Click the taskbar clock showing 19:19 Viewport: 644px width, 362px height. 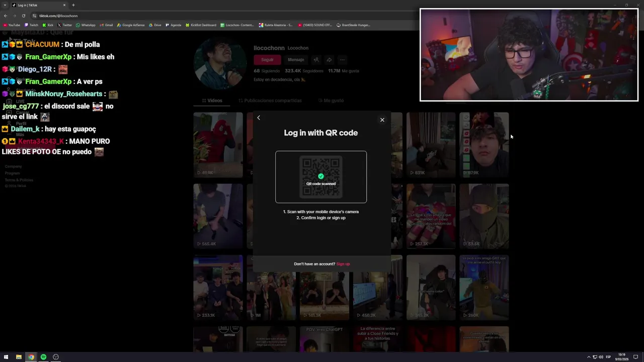622,357
